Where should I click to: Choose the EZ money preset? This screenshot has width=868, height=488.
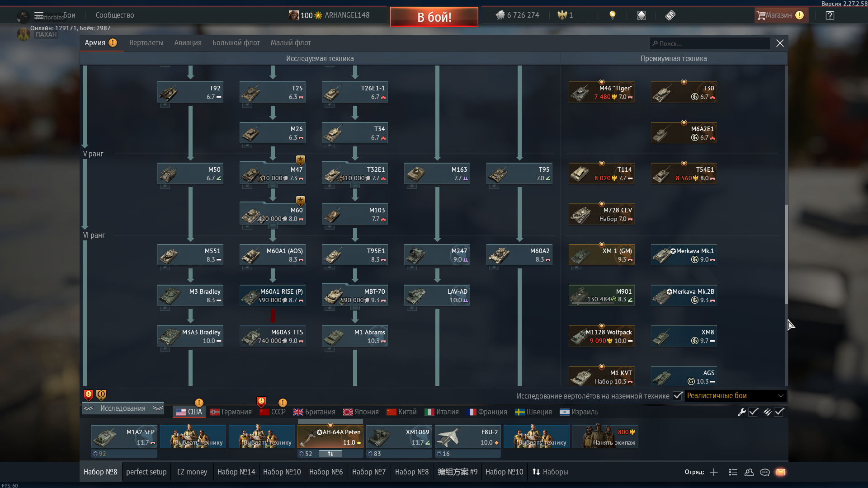(x=192, y=472)
